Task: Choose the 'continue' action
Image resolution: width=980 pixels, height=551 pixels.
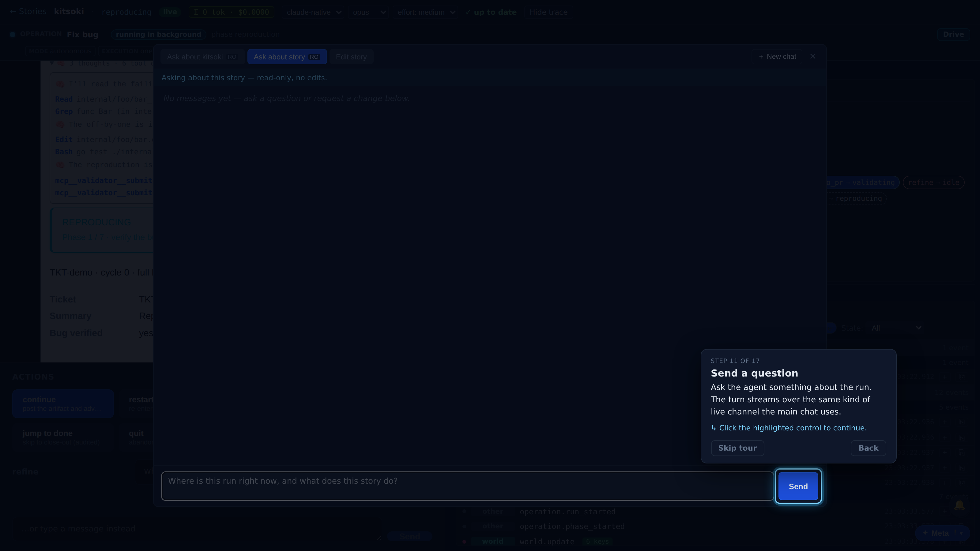Action: (x=63, y=403)
